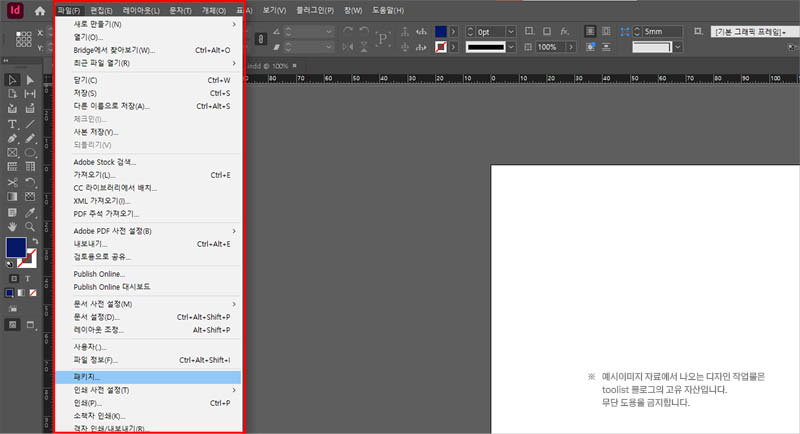Toggle constrain proportions chain link
The image size is (800, 434).
(260, 39)
